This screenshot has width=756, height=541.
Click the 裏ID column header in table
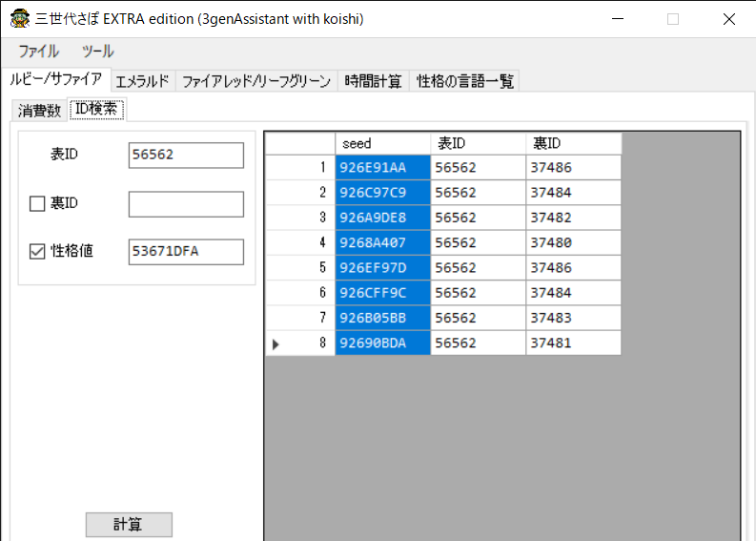tap(573, 143)
